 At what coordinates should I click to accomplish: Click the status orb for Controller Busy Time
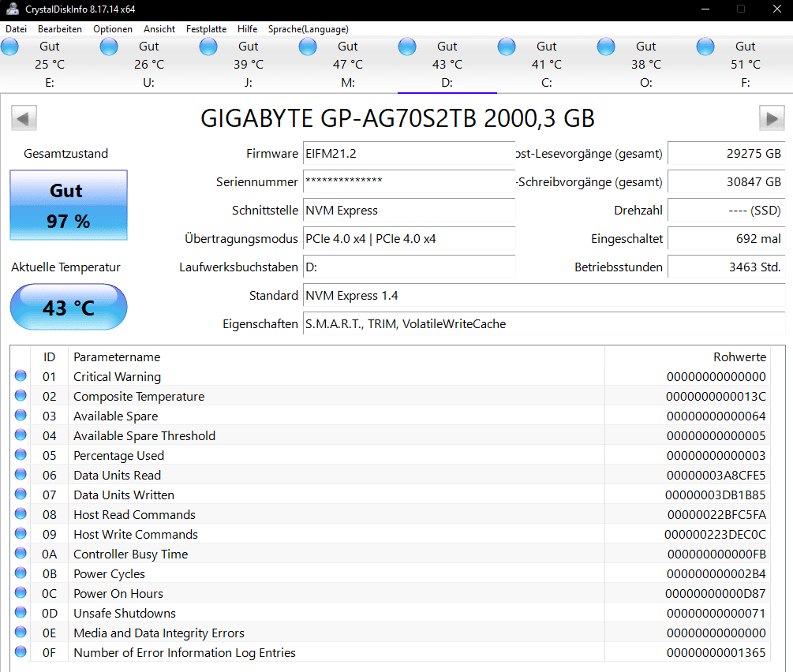pyautogui.click(x=21, y=553)
